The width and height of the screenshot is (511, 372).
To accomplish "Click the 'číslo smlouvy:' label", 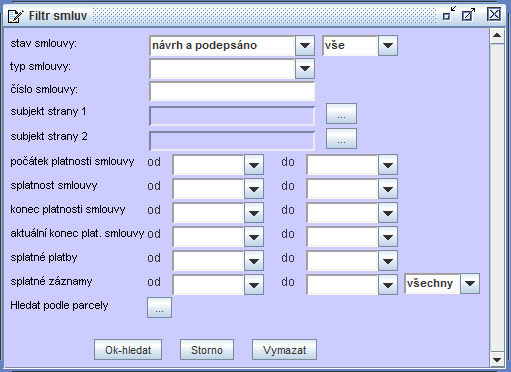I will [x=44, y=89].
